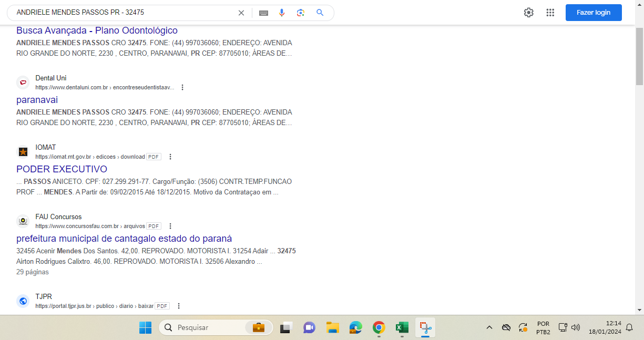
Task: Open the volume control in the tray
Action: point(576,327)
